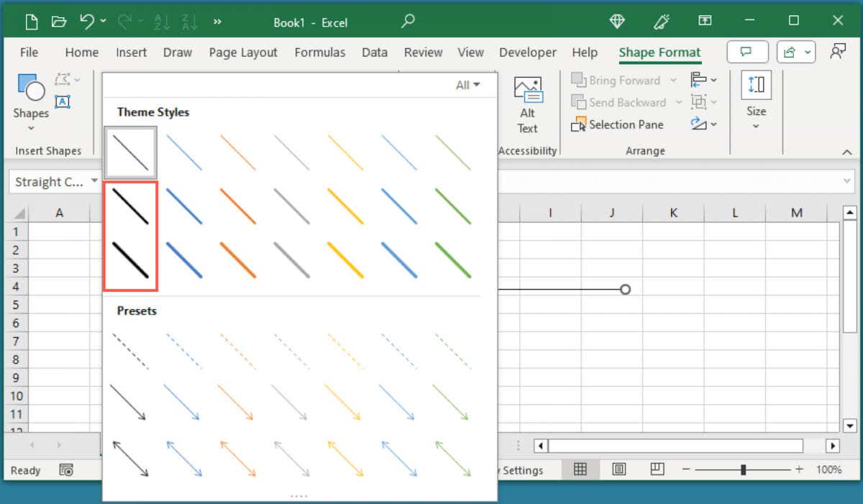This screenshot has width=863, height=504.
Task: Switch to Normal view in status bar
Action: pos(580,469)
